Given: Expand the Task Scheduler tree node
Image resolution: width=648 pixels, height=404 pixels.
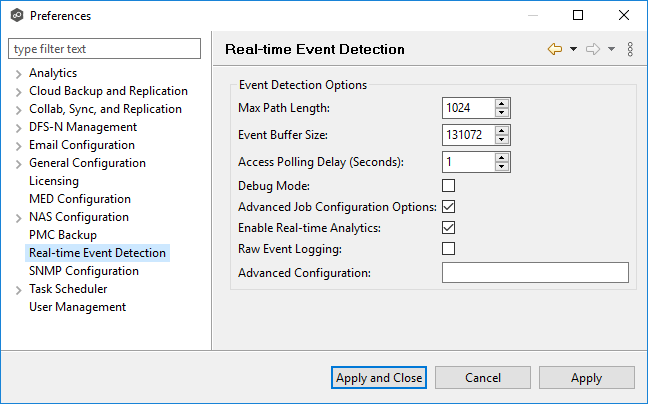Looking at the screenshot, I should [x=19, y=289].
